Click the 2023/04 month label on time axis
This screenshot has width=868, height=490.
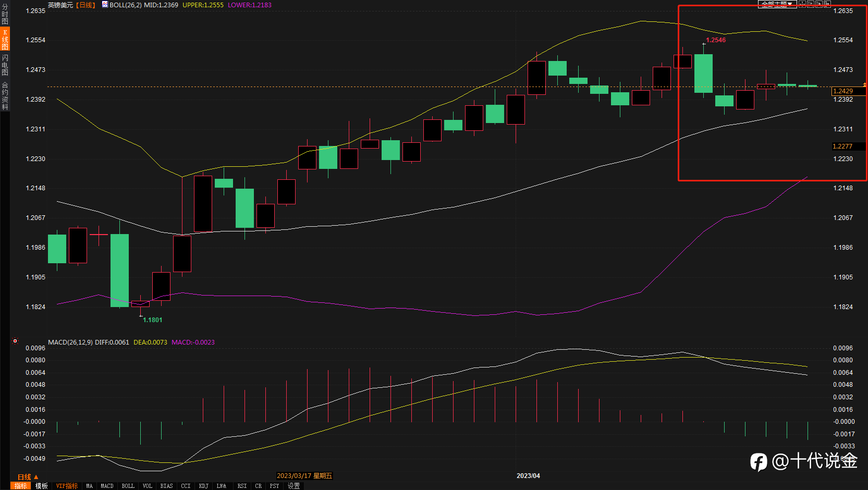[528, 476]
